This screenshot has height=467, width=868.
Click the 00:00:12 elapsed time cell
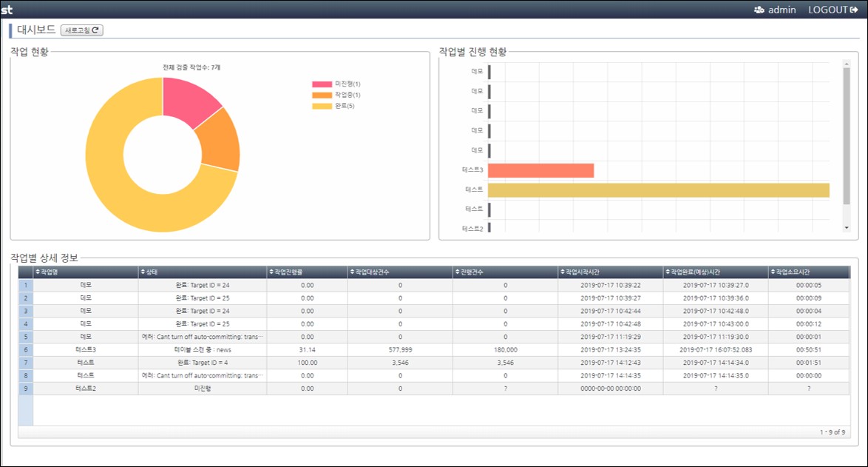809,324
